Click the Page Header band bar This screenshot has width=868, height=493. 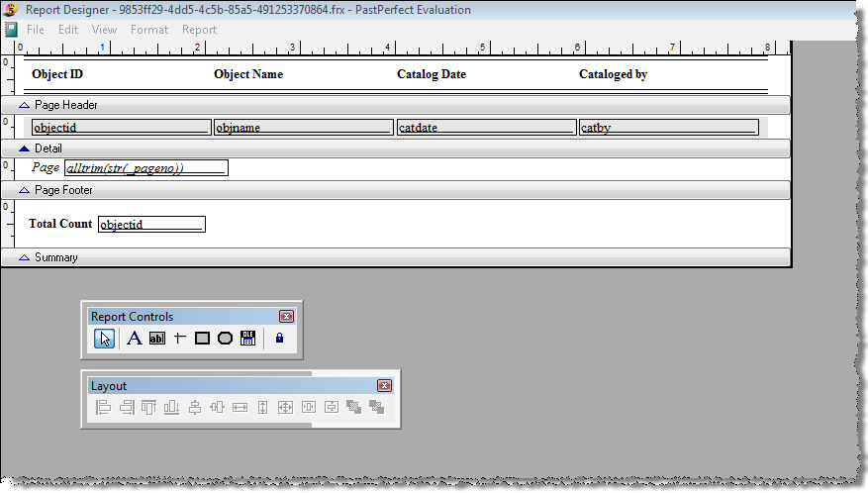(x=395, y=105)
